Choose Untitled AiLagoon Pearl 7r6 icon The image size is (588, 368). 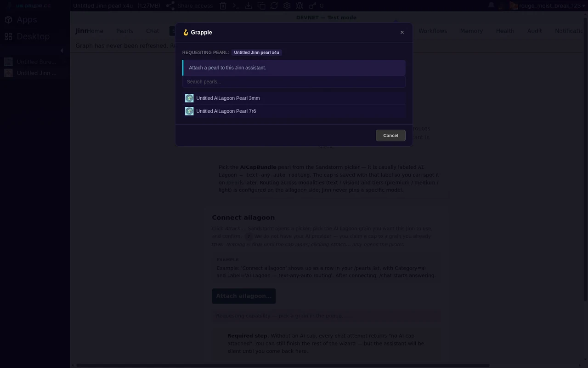point(189,111)
